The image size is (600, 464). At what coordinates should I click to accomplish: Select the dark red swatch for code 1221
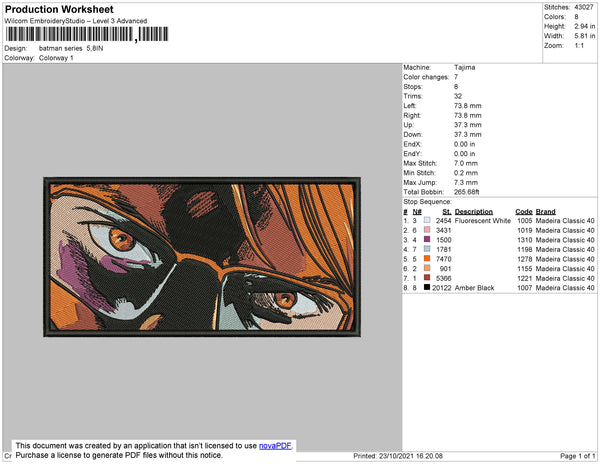(427, 278)
